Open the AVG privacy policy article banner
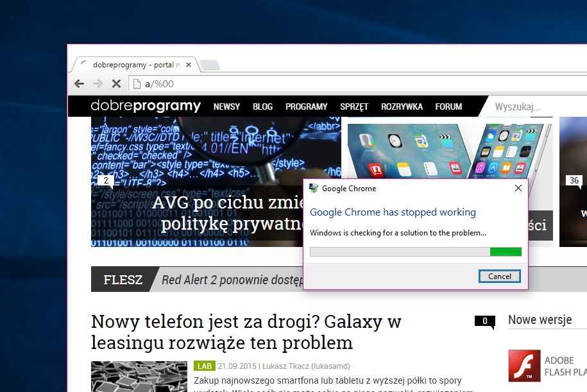This screenshot has height=392, width=587. 197,182
